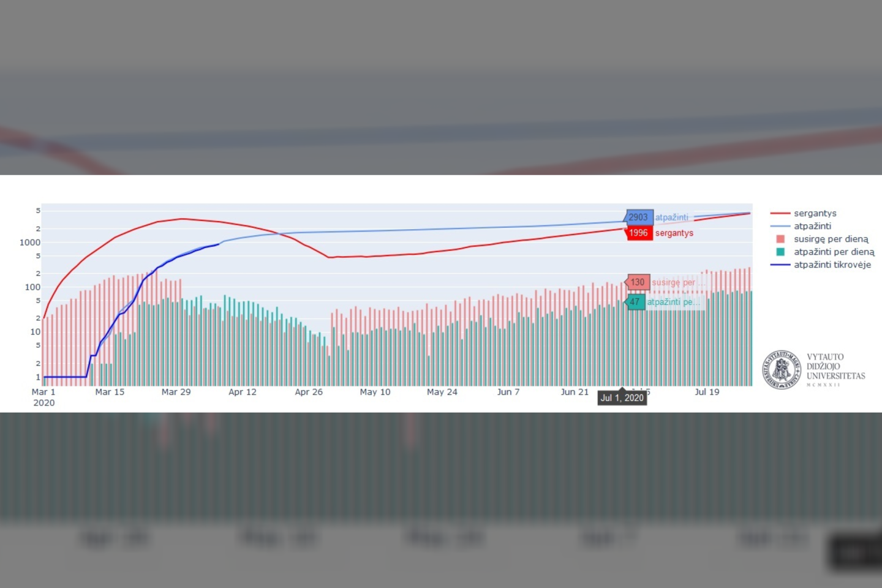Click the teal 47 hover value box

[x=635, y=302]
